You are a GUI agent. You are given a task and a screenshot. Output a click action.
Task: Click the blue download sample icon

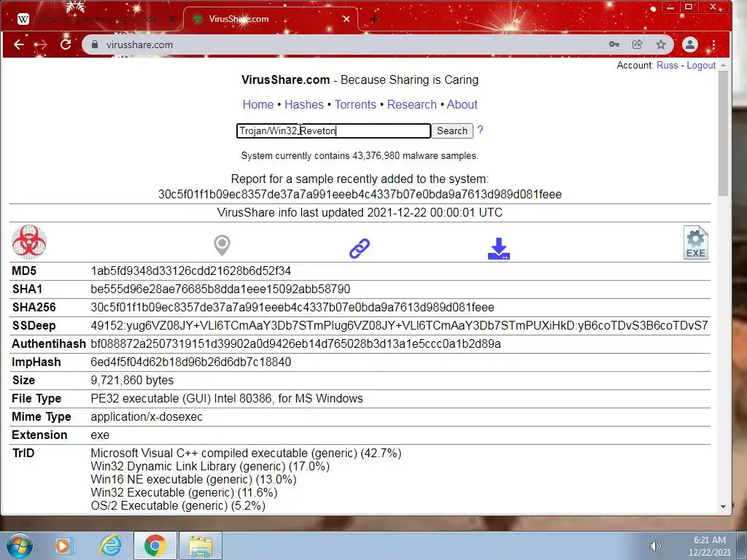coord(499,249)
